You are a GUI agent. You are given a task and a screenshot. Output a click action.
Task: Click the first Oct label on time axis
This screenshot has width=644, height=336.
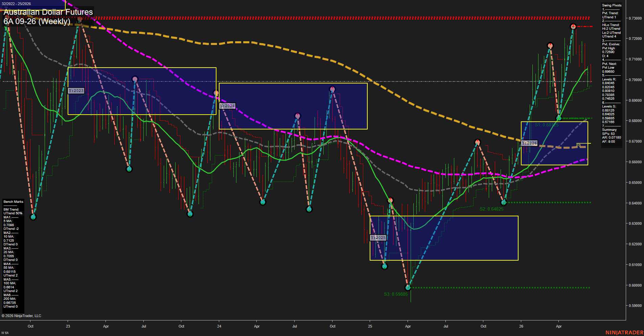point(30,326)
